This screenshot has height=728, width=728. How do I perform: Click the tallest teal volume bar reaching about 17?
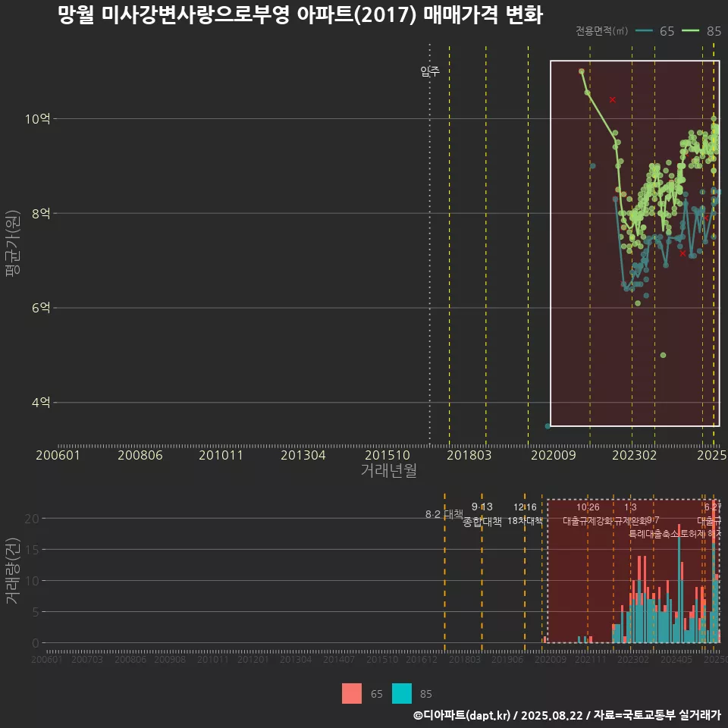[x=679, y=590]
